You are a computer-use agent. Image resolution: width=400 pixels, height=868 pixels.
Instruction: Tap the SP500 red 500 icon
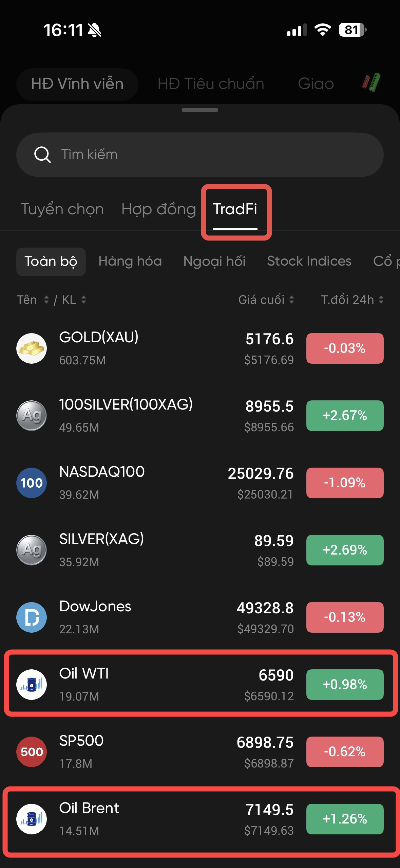click(32, 752)
